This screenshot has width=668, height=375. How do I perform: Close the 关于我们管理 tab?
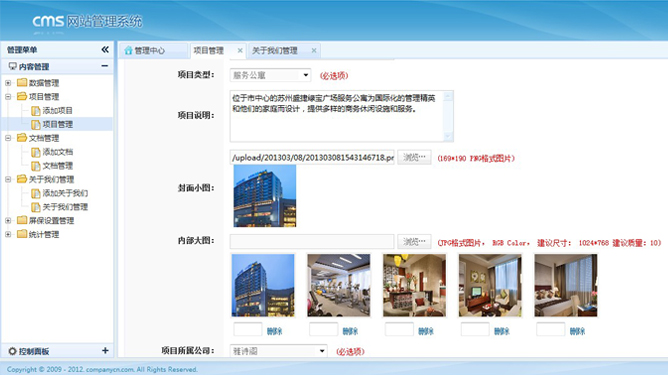[314, 51]
